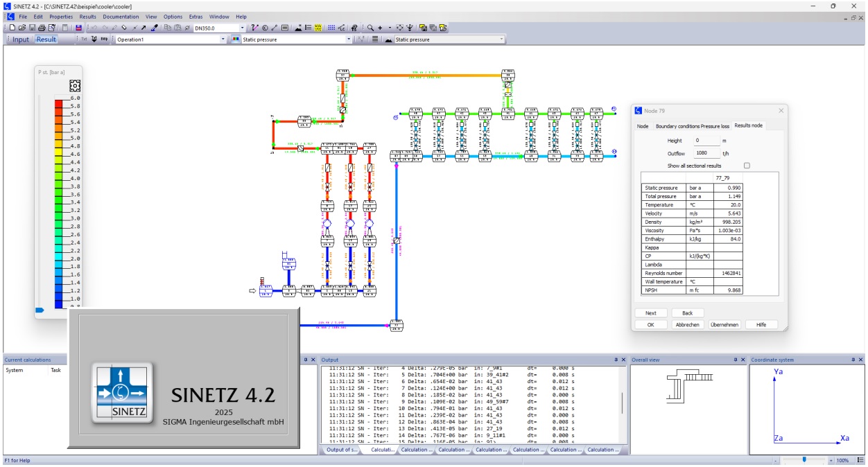The image size is (868, 467).
Task: Click the Output panel vertical scrollbar
Action: pyautogui.click(x=622, y=403)
